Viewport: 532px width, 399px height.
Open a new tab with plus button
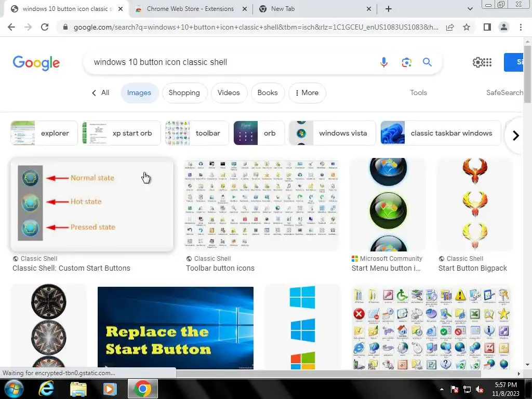click(x=389, y=9)
